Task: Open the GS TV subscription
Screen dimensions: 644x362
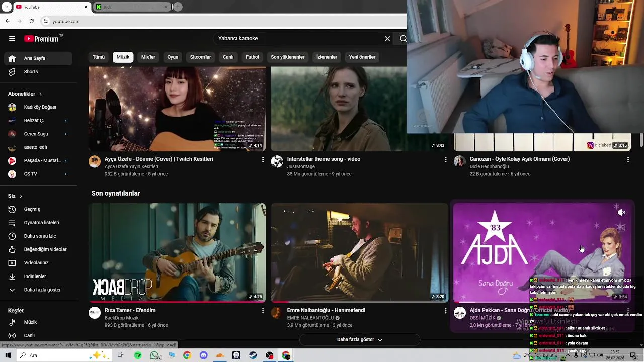Action: pyautogui.click(x=38, y=174)
